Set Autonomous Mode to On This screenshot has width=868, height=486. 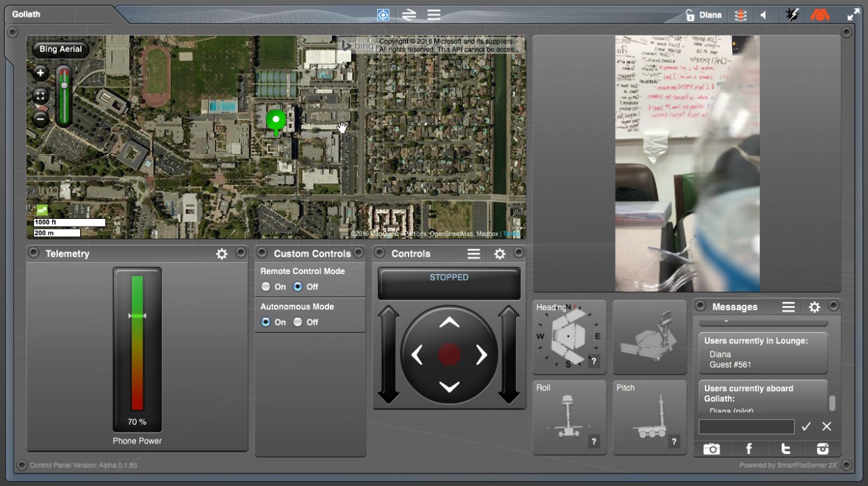(x=266, y=322)
